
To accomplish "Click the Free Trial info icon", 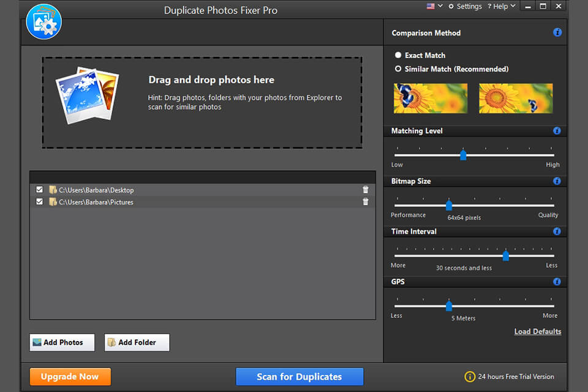I will (x=469, y=377).
